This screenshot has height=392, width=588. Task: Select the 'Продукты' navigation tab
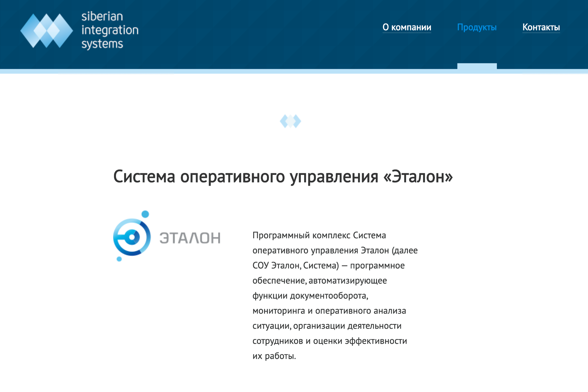click(477, 27)
